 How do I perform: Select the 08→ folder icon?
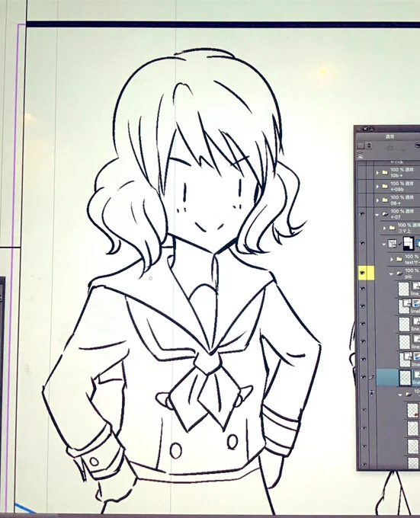pyautogui.click(x=385, y=200)
